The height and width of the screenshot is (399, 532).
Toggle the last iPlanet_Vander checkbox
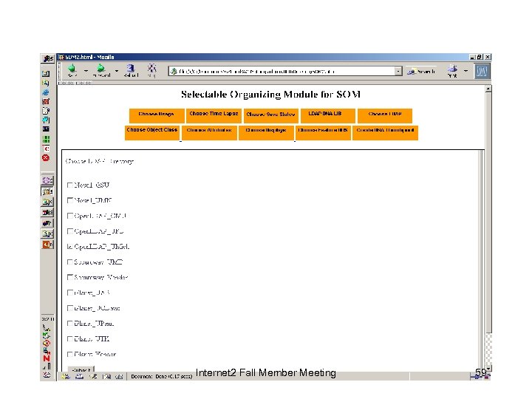pyautogui.click(x=70, y=354)
